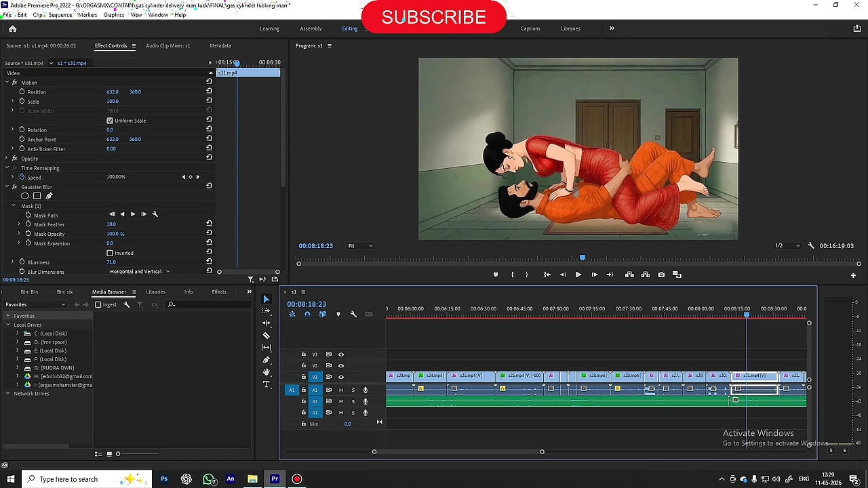
Task: Hide track V3 output with the eye
Action: point(341,354)
